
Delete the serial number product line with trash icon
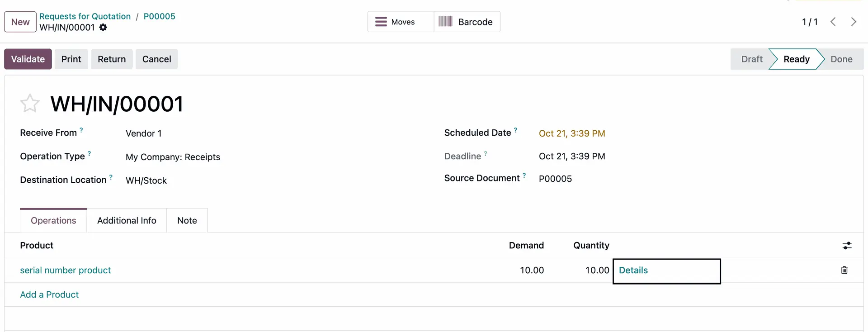click(844, 270)
